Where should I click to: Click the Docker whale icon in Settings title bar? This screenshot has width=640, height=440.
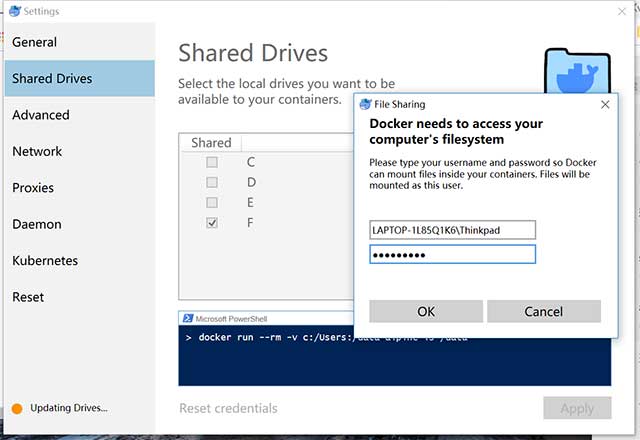coord(11,12)
